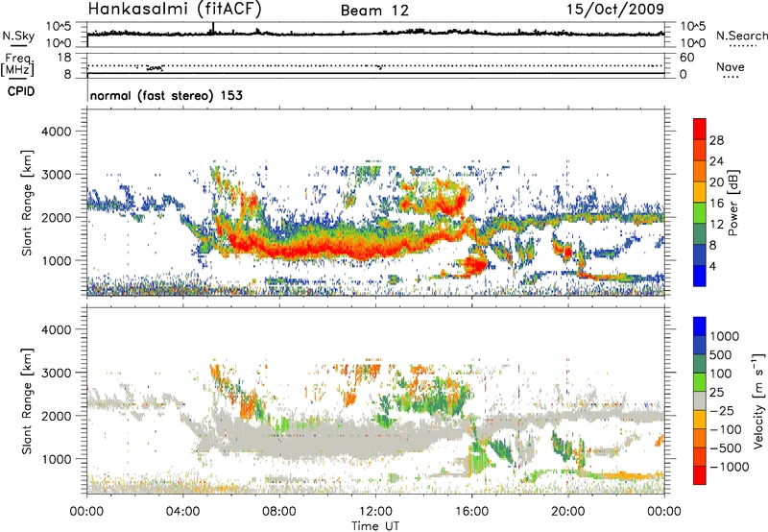Click the 'N.Search' legend label
The width and height of the screenshot is (768, 532).
click(x=742, y=36)
